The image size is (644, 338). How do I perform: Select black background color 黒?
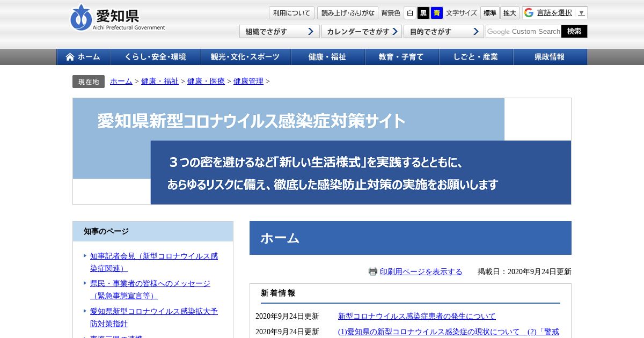coord(423,13)
